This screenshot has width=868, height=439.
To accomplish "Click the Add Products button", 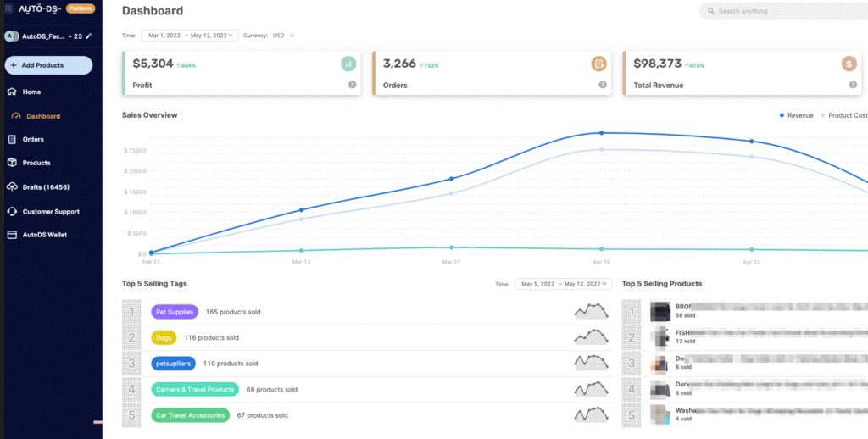I will click(x=48, y=65).
